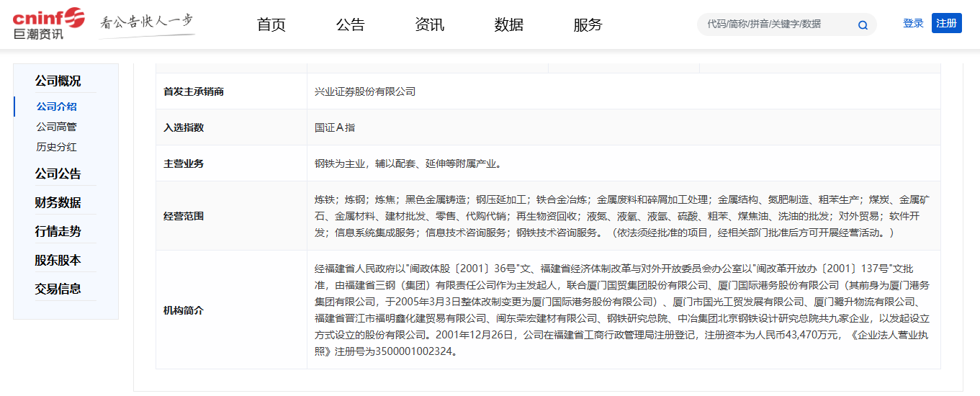
Task: Open 公司高管 in the sidebar
Action: pyautogui.click(x=56, y=127)
